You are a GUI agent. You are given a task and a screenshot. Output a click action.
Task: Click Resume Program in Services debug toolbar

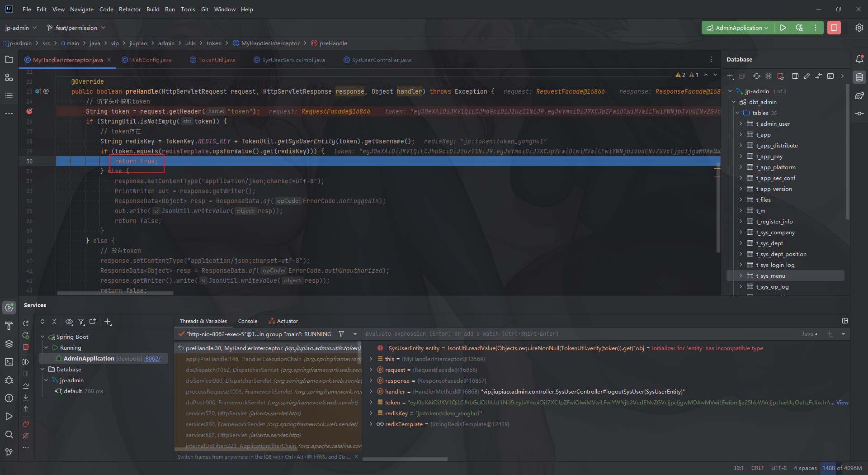pyautogui.click(x=26, y=362)
